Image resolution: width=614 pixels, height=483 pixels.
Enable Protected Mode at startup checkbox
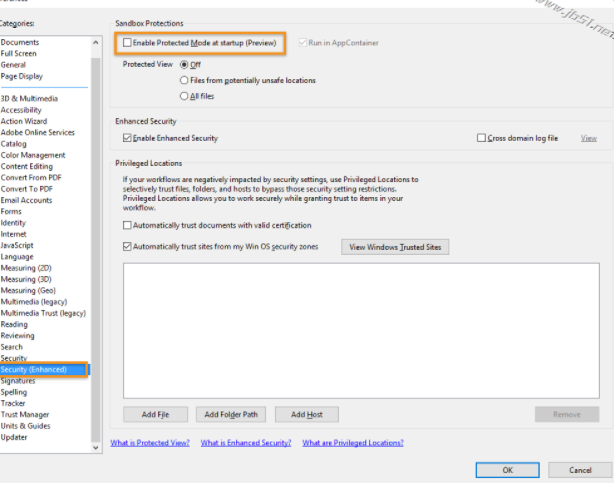click(x=126, y=43)
